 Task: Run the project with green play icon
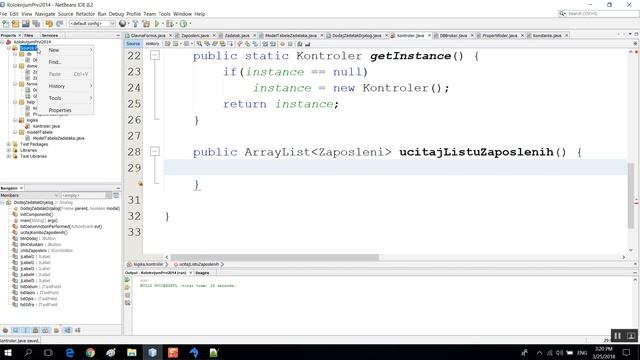coord(157,24)
